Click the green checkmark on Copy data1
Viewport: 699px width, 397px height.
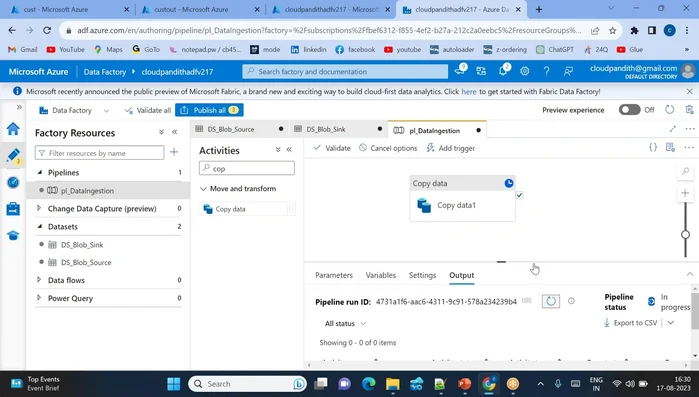coord(519,195)
